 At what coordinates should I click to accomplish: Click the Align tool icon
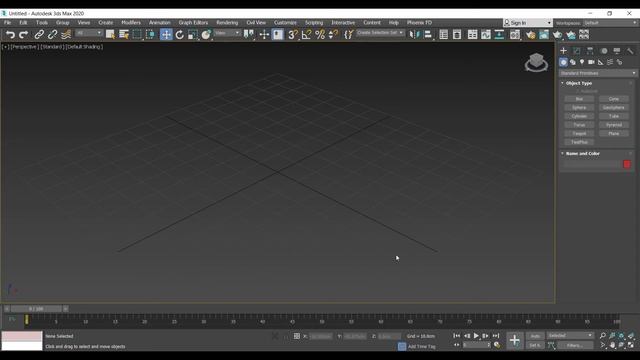(x=428, y=35)
